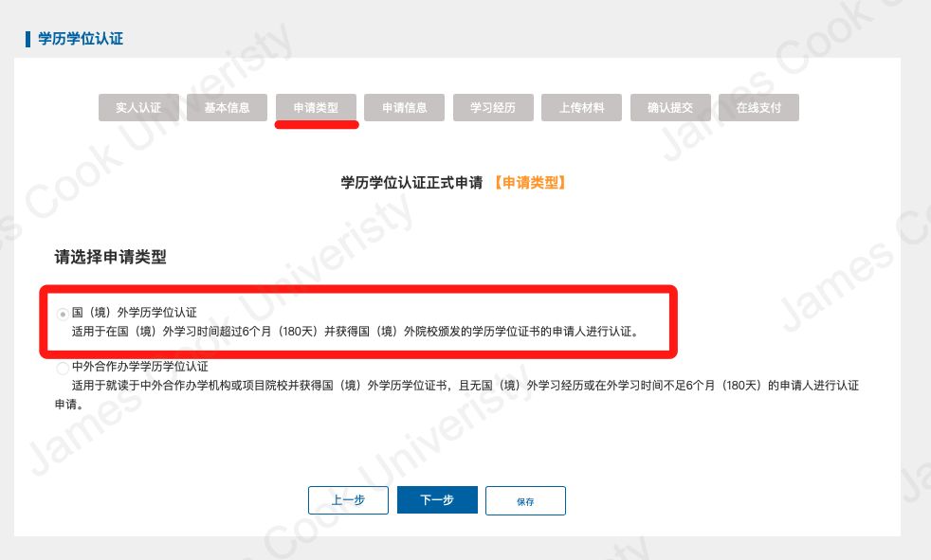The width and height of the screenshot is (931, 560).
Task: Go to the 申请类型 step tab
Action: coord(316,107)
